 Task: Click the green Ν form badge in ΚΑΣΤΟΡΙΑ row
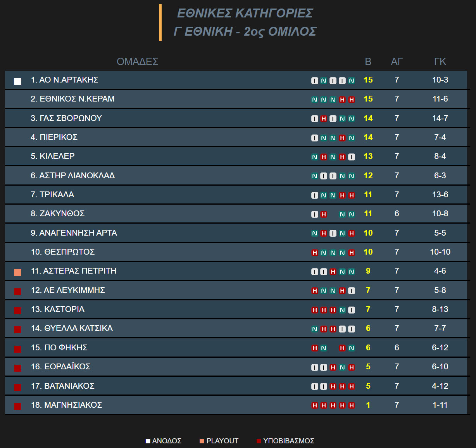coord(342,310)
